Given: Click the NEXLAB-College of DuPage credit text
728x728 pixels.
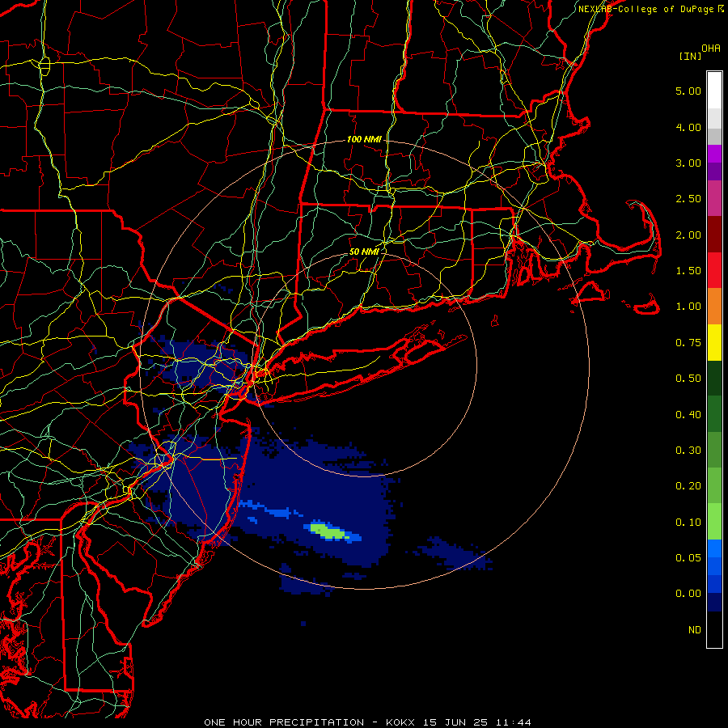Looking at the screenshot, I should pyautogui.click(x=645, y=9).
